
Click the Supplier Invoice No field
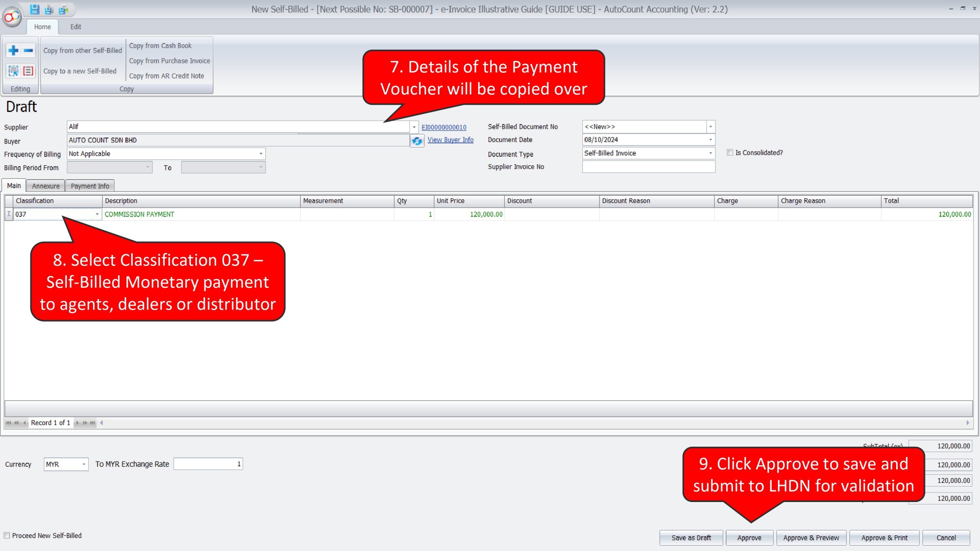tap(648, 166)
